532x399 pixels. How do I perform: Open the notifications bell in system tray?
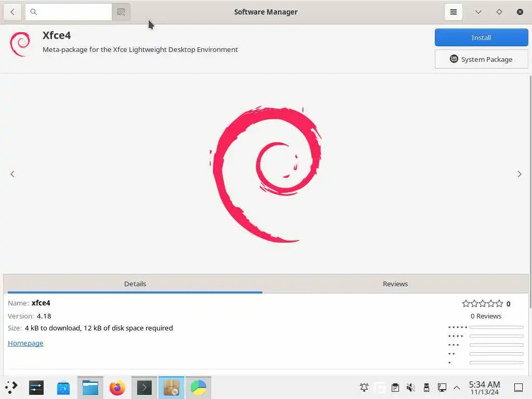(364, 387)
